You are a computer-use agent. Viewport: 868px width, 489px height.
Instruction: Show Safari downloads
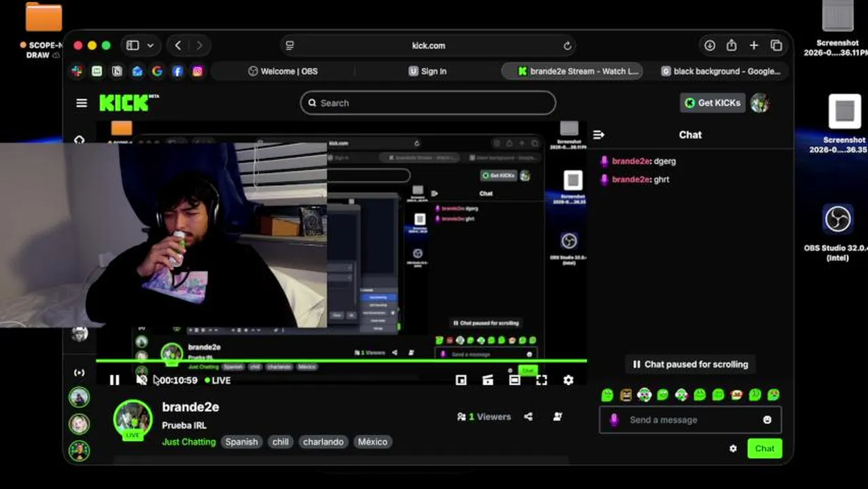point(710,46)
